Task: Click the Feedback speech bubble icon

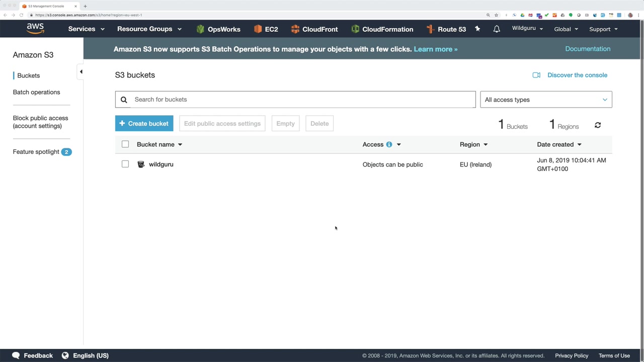Action: pos(16,355)
